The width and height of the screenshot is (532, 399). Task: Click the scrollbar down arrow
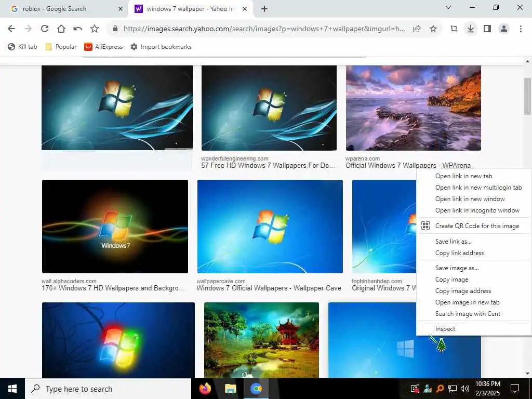click(x=528, y=374)
